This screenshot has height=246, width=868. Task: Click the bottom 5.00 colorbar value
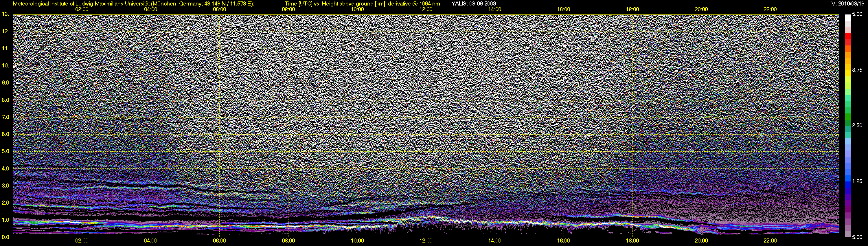pos(857,237)
